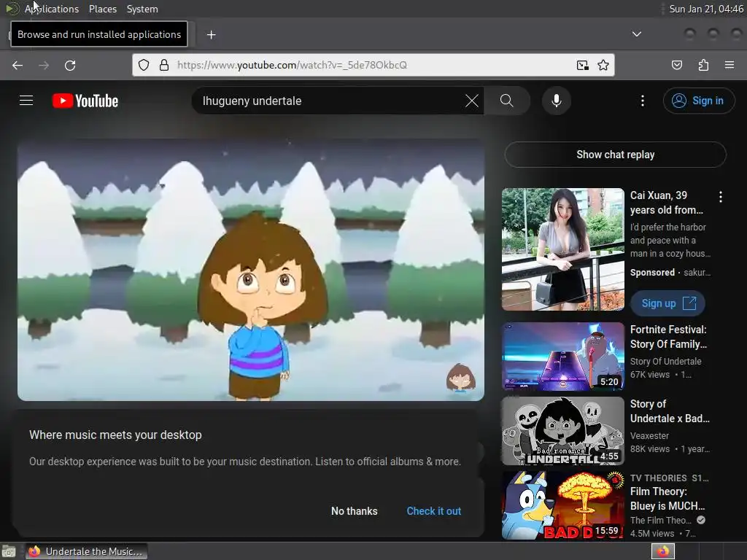Click the clock Sun Jan 21, 04:46

tap(705, 9)
